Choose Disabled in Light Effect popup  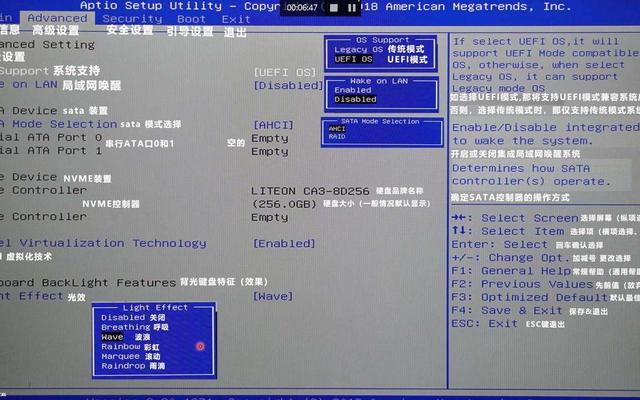click(123, 317)
